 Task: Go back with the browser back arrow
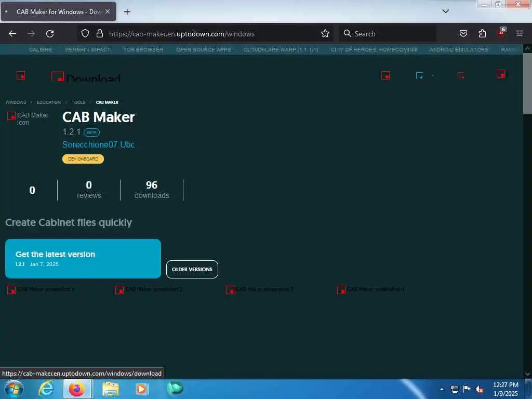tap(12, 34)
